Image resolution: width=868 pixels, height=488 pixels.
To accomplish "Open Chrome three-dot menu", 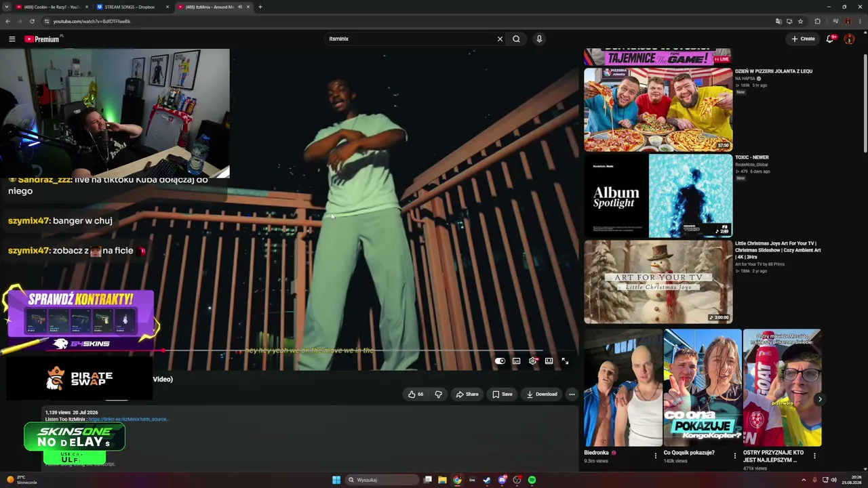I will click(x=860, y=21).
